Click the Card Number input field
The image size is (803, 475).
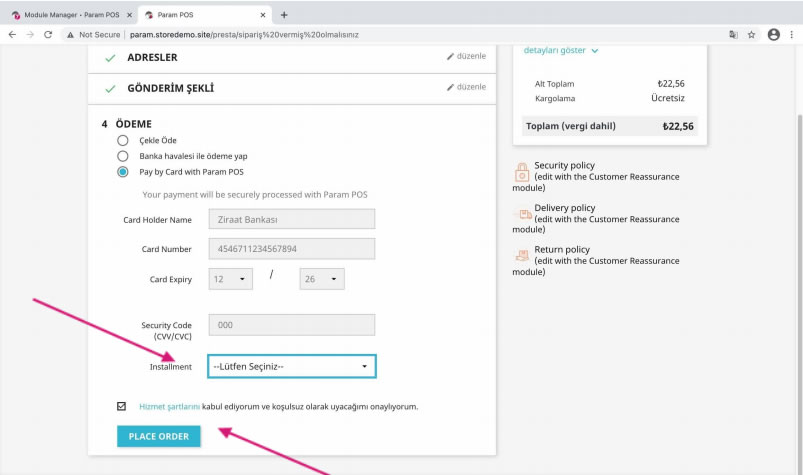[x=292, y=249]
